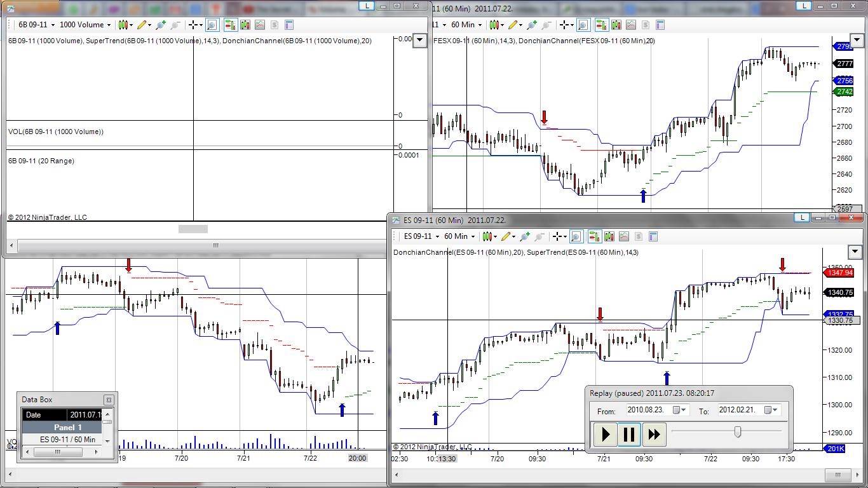Choose the crosshair cursor tool in 6B window
The width and height of the screenshot is (868, 488).
click(x=195, y=25)
